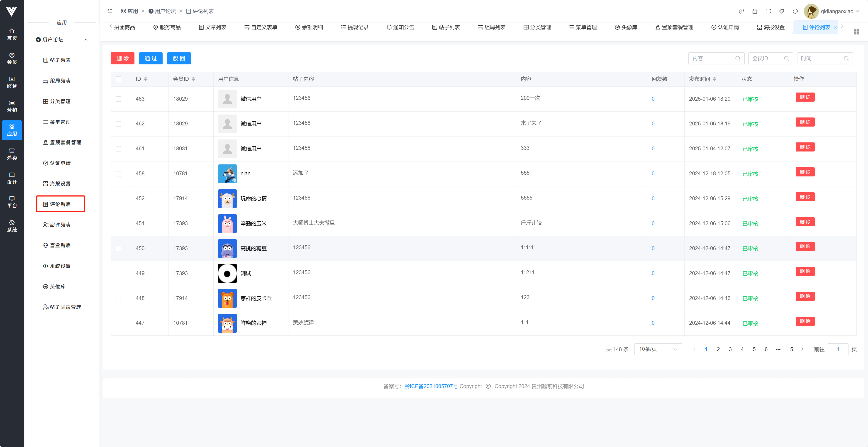Collapse sidebar with the fold menu icon

(110, 11)
